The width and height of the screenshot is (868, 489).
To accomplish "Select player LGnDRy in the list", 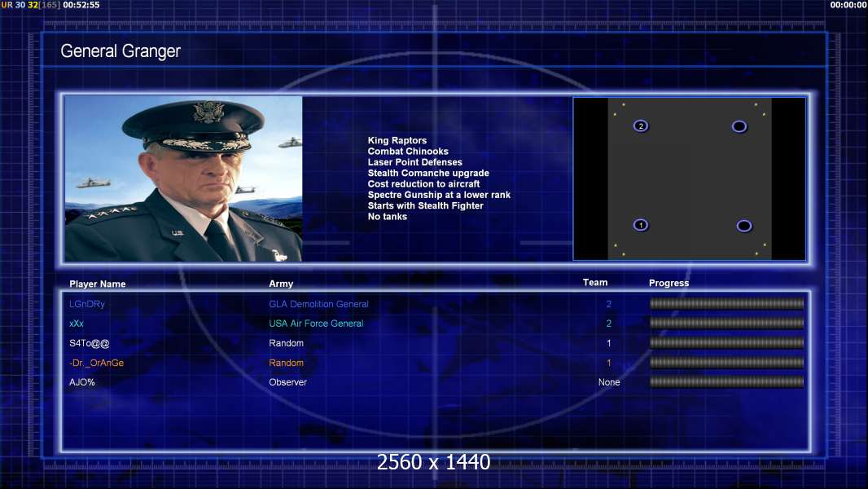I will click(87, 304).
